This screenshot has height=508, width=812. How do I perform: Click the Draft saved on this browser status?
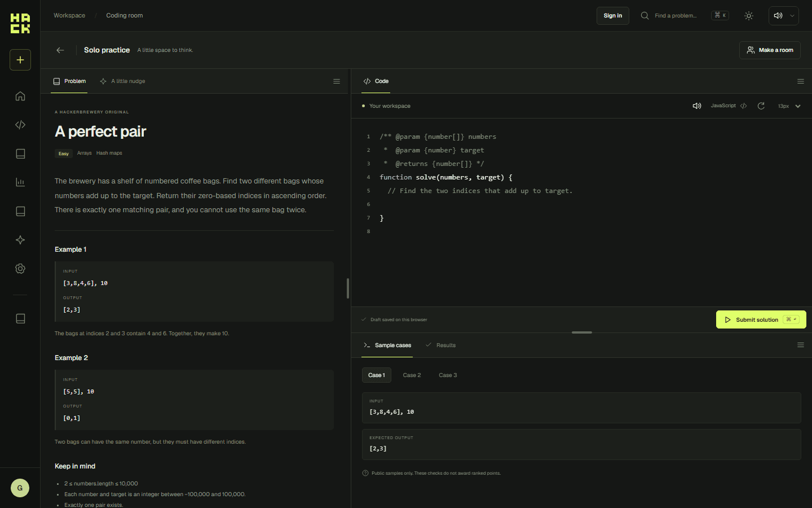[x=395, y=319]
